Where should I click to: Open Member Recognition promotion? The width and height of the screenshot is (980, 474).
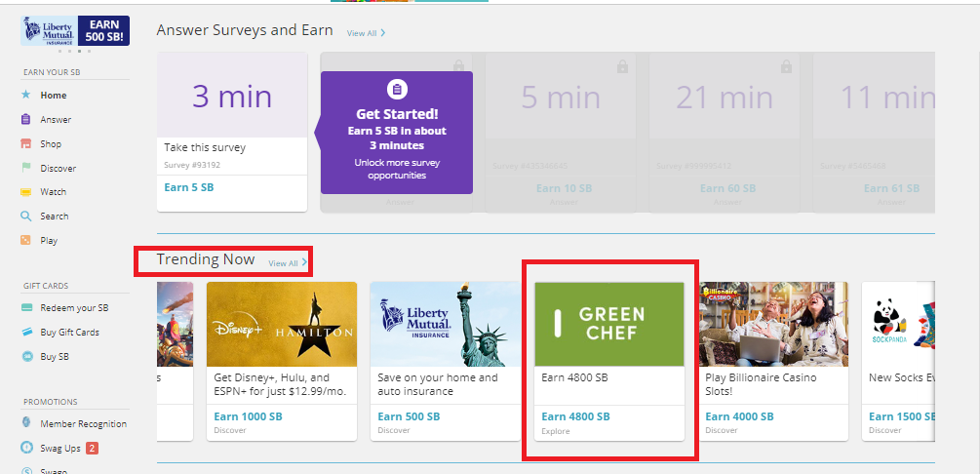click(84, 423)
